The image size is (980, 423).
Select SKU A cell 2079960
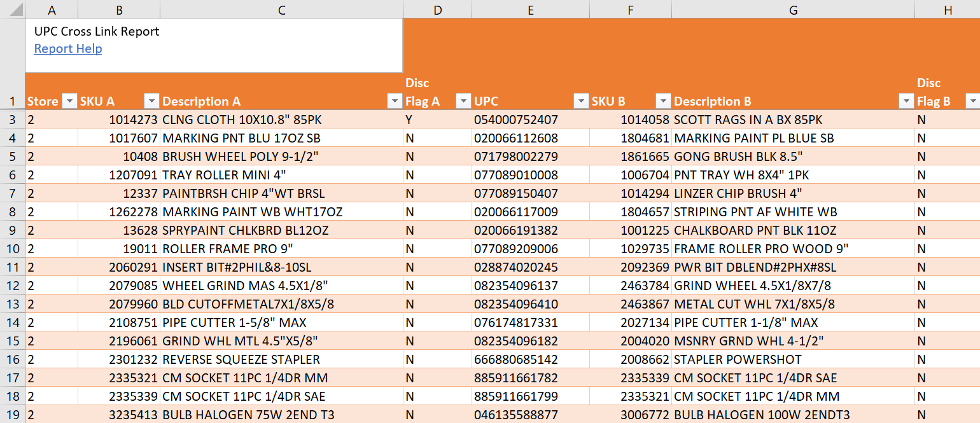click(119, 304)
